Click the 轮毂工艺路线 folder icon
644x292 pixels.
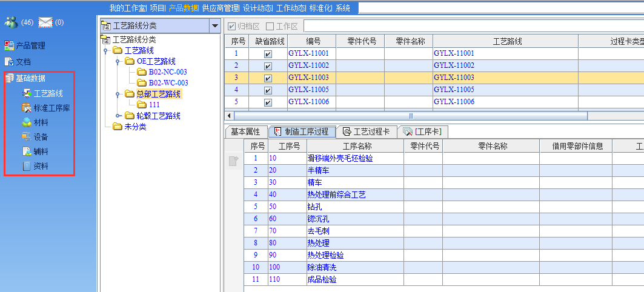click(x=130, y=116)
